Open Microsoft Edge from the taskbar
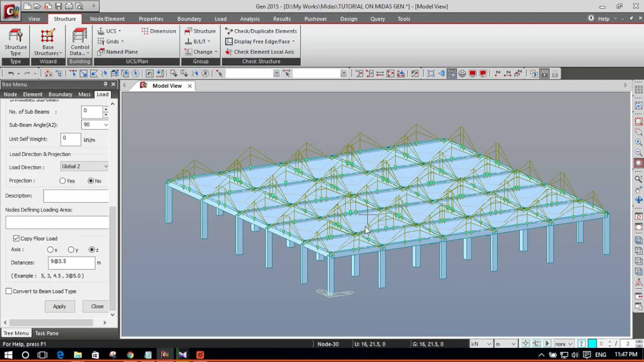This screenshot has width=644, height=362. (x=60, y=355)
